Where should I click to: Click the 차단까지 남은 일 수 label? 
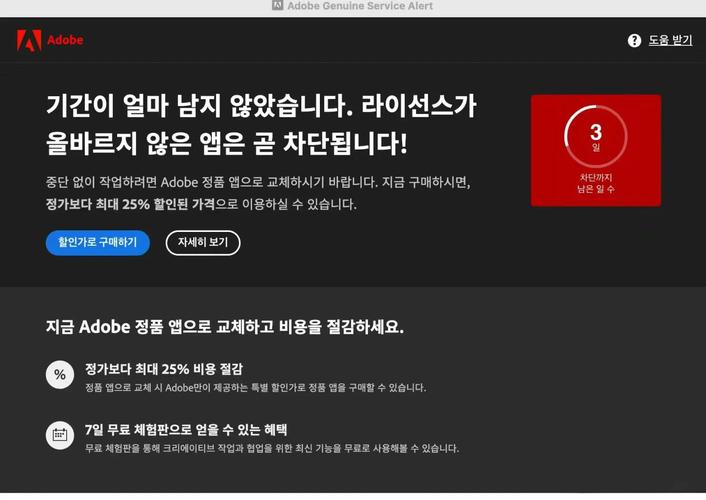click(x=596, y=183)
